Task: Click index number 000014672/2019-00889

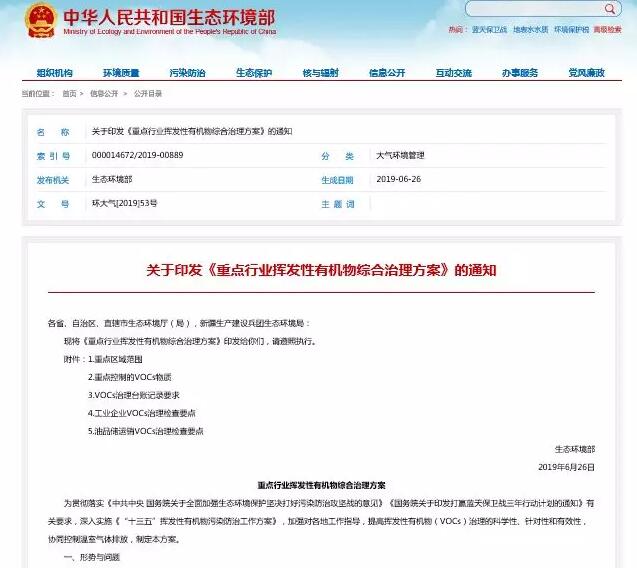Action: (x=137, y=155)
